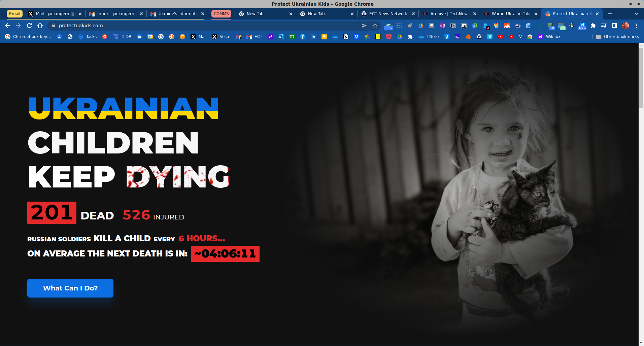The width and height of the screenshot is (644, 346).
Task: Switch to the ECT News Network tab
Action: 387,14
